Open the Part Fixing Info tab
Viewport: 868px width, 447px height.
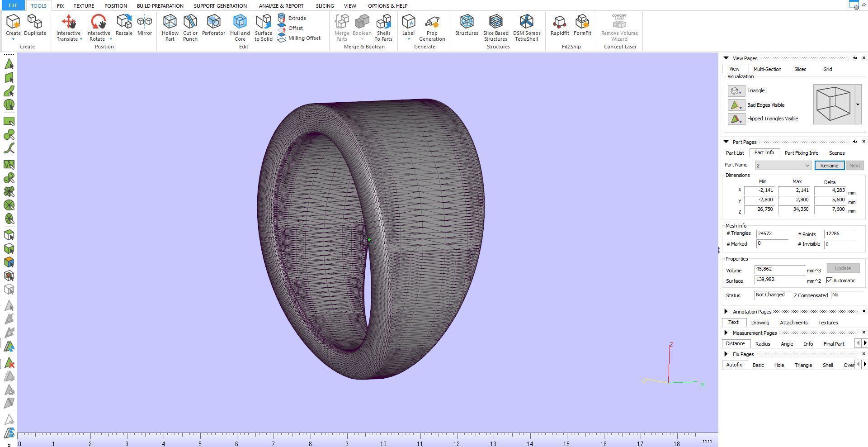tap(802, 153)
